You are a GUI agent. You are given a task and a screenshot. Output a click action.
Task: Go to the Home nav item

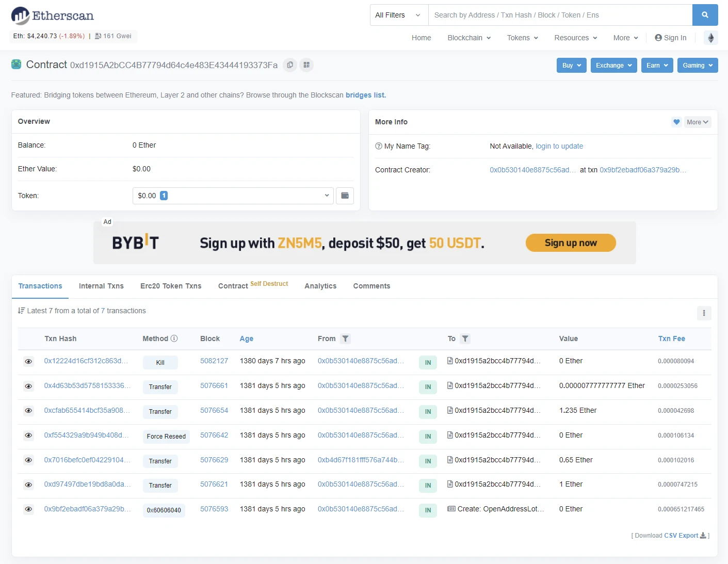click(x=421, y=38)
